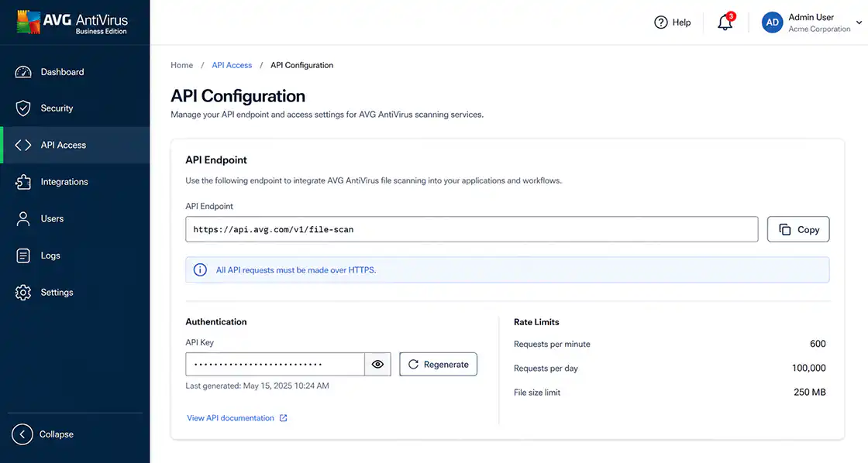Open Integrations from the sidebar
This screenshot has height=463, width=868.
click(x=74, y=181)
